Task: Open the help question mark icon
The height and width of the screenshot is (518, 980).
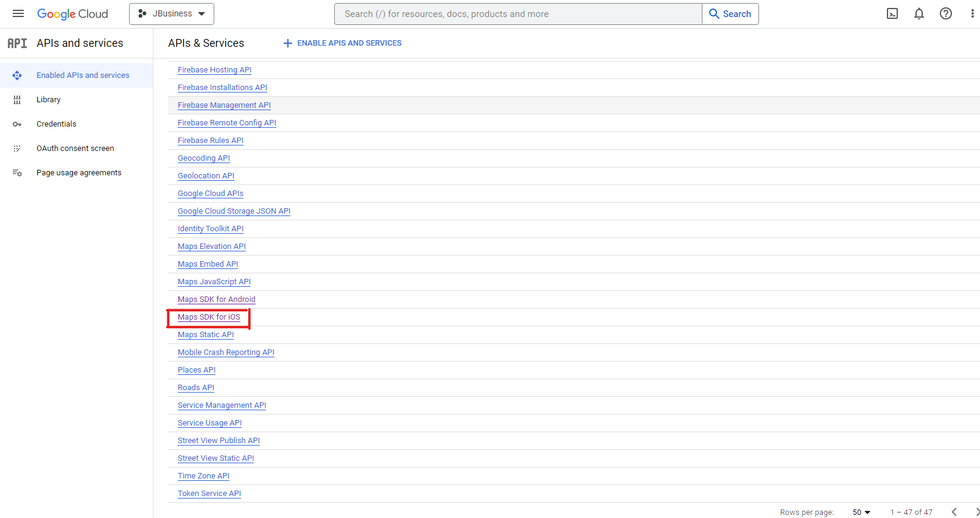Action: 946,14
